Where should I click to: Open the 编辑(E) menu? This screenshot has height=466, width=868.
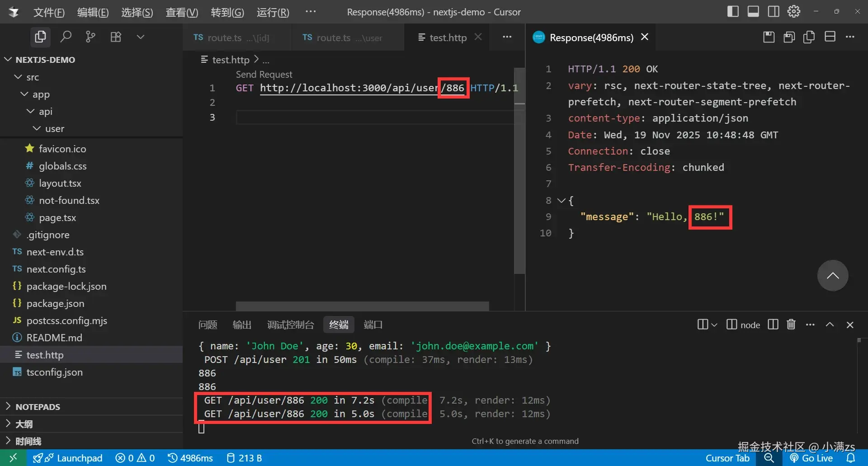click(93, 12)
